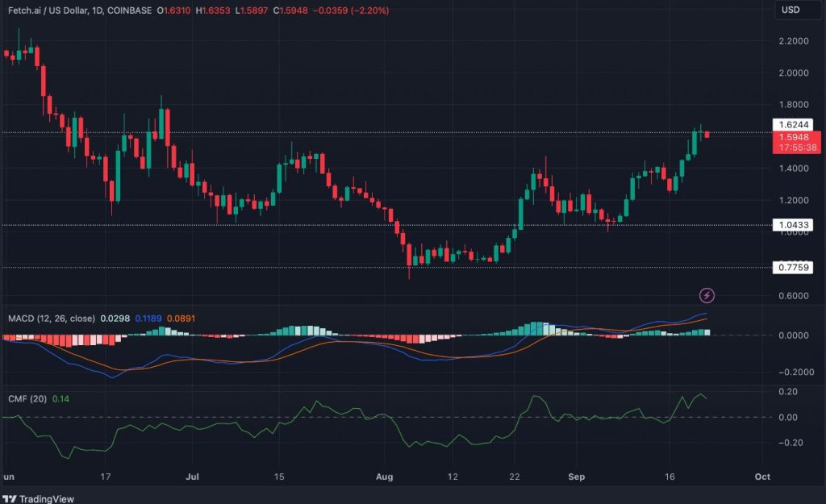
Task: Click the 0.00 CMF axis label
Action: (x=788, y=418)
